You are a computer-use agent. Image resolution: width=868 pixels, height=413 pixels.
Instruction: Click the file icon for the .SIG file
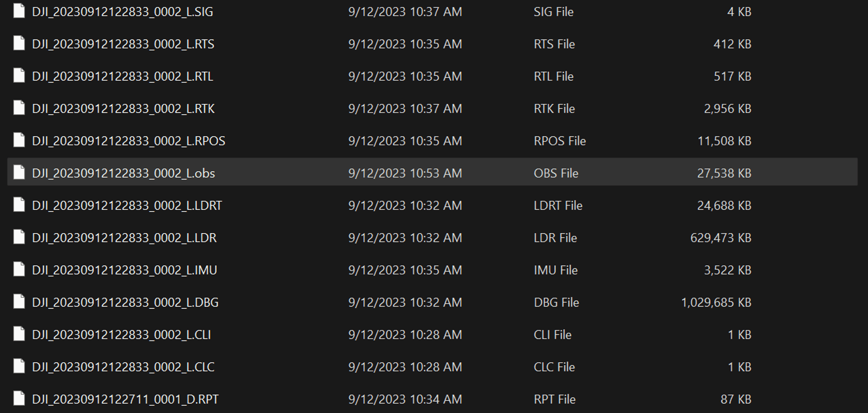click(19, 11)
